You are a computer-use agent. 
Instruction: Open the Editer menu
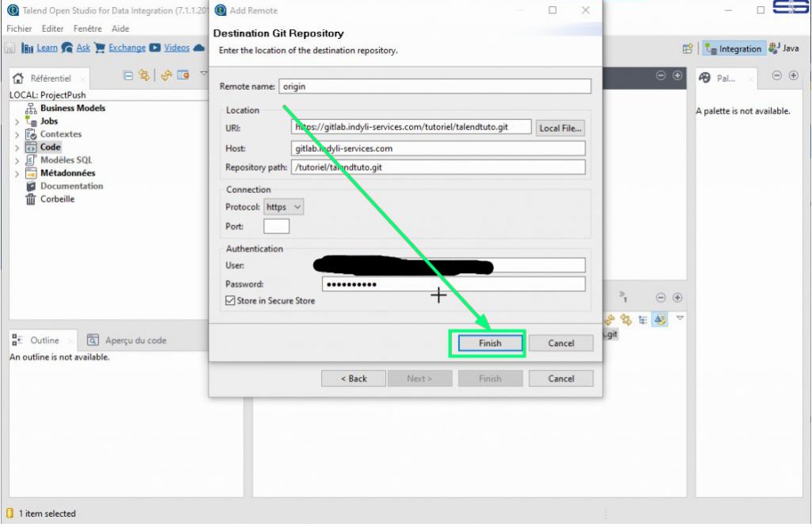pos(52,29)
